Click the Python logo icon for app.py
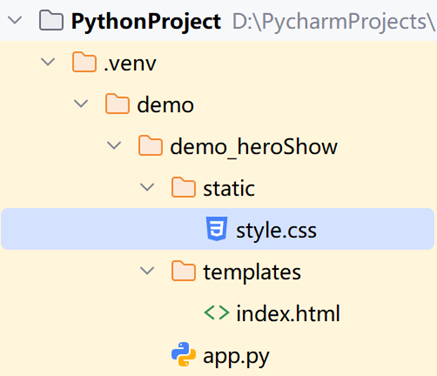Image resolution: width=437 pixels, height=376 pixels. [183, 354]
